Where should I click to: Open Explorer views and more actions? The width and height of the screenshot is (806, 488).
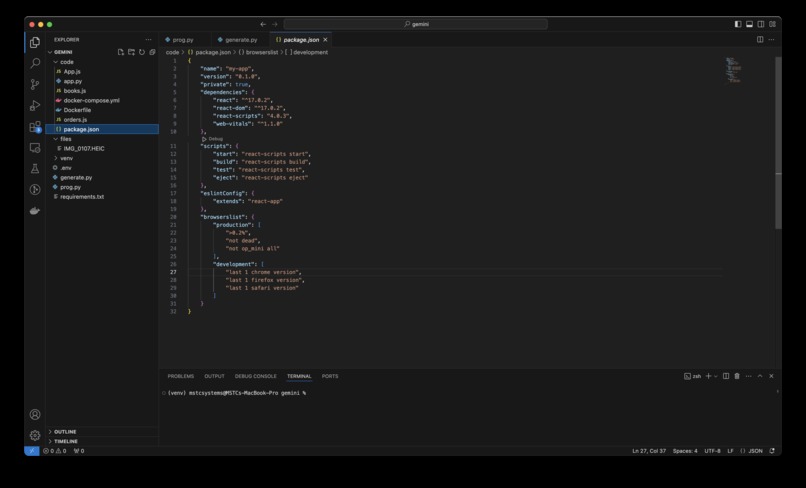(149, 40)
